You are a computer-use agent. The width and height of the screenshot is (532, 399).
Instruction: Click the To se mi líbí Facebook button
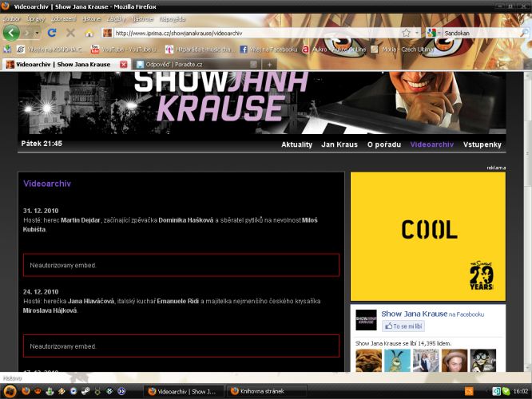[x=403, y=326]
